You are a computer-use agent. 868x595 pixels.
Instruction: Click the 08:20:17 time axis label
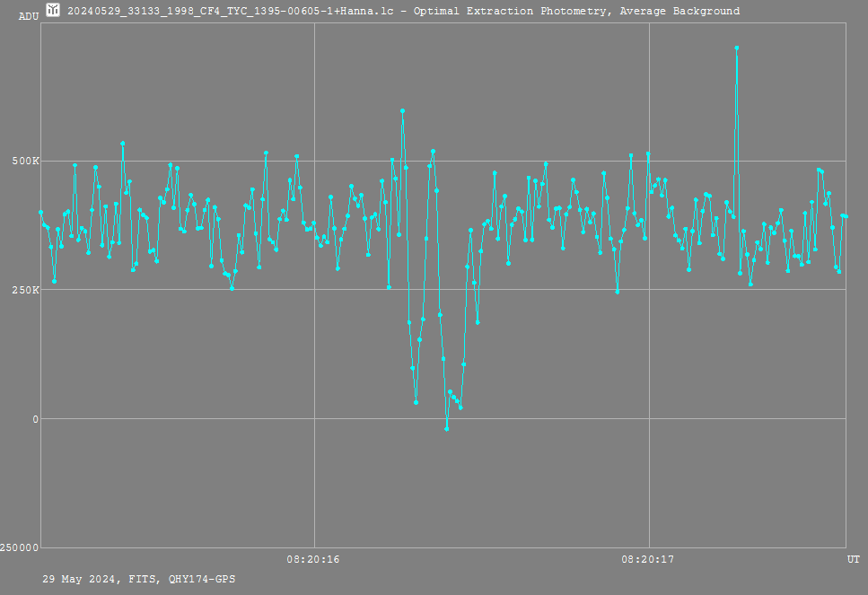[x=648, y=560]
